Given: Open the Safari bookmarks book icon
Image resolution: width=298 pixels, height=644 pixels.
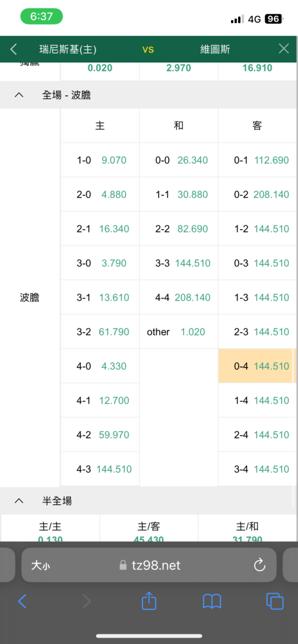Looking at the screenshot, I should tap(212, 601).
